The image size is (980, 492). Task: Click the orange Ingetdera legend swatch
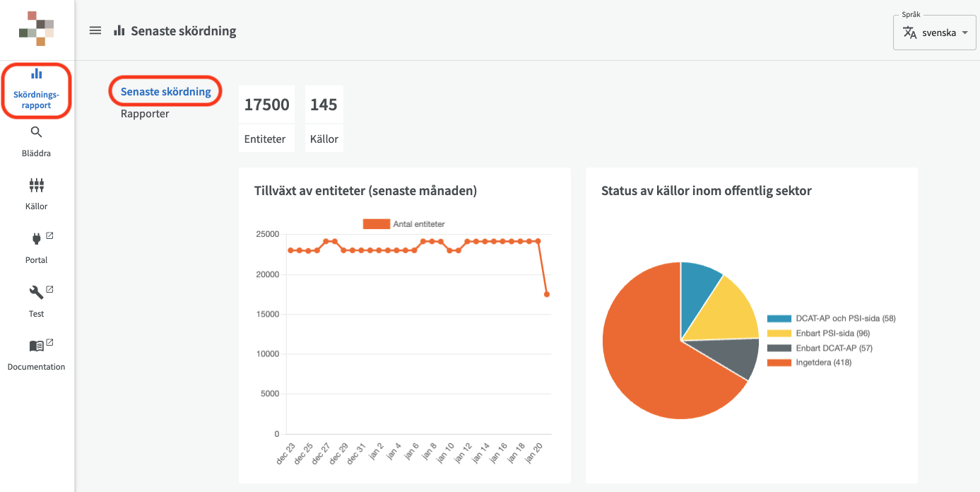click(779, 363)
